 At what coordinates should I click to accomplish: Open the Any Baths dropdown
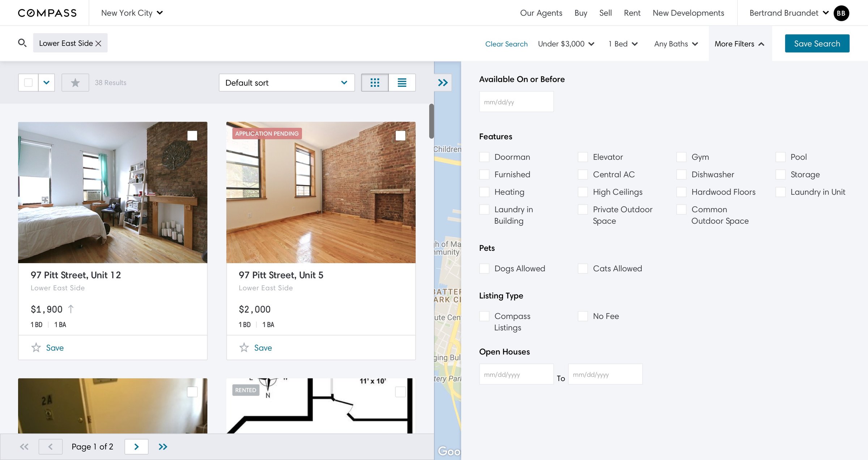pyautogui.click(x=676, y=44)
